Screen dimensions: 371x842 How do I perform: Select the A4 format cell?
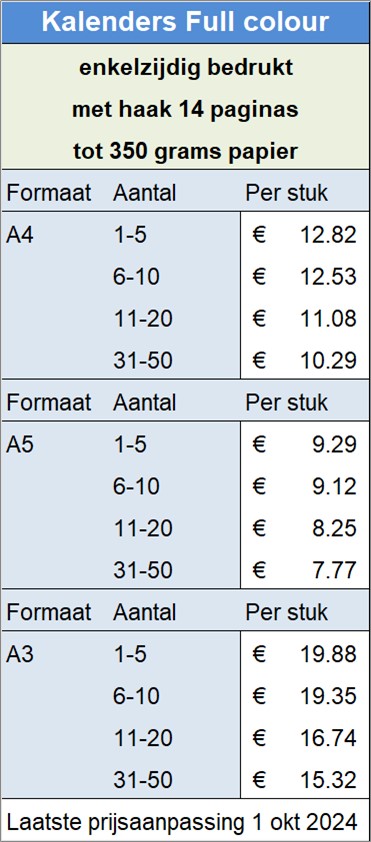20,235
